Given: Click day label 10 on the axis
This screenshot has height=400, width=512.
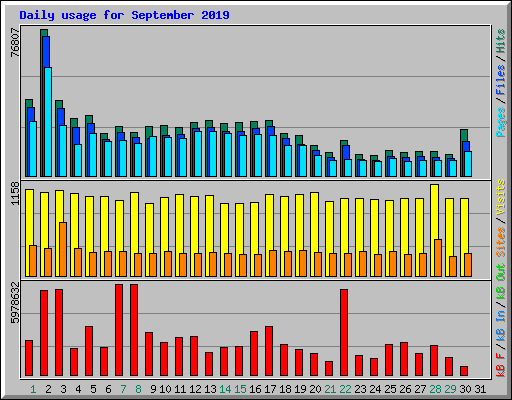Looking at the screenshot, I should pos(165,389).
